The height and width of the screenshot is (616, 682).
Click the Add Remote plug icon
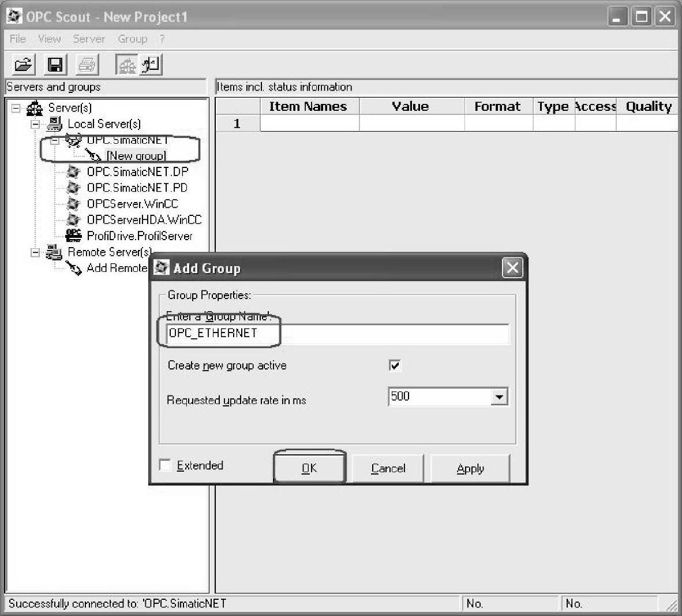coord(73,268)
